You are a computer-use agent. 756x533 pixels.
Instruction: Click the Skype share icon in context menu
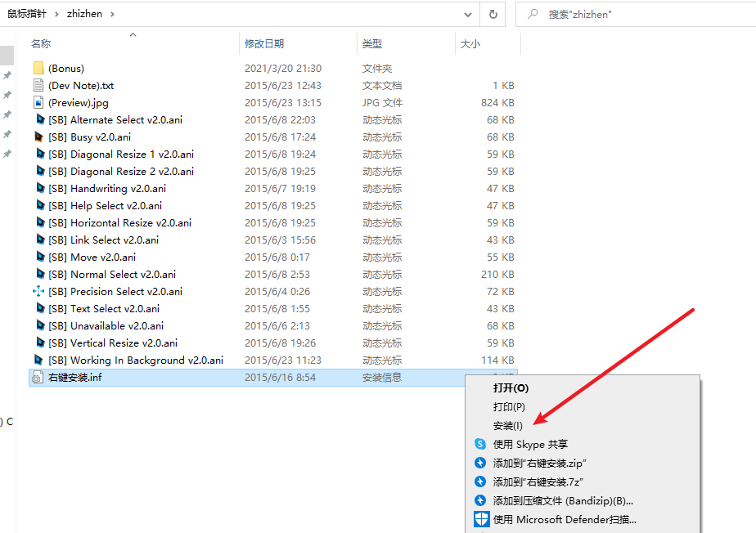pos(480,445)
